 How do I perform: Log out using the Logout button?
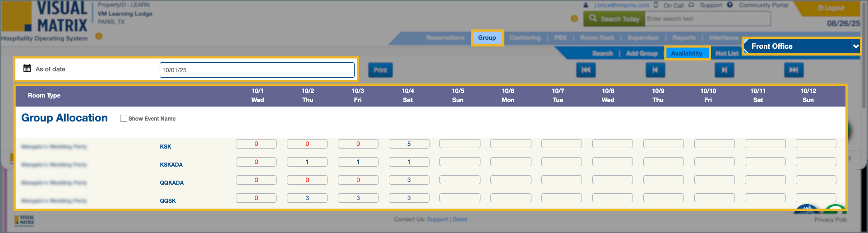click(x=831, y=8)
